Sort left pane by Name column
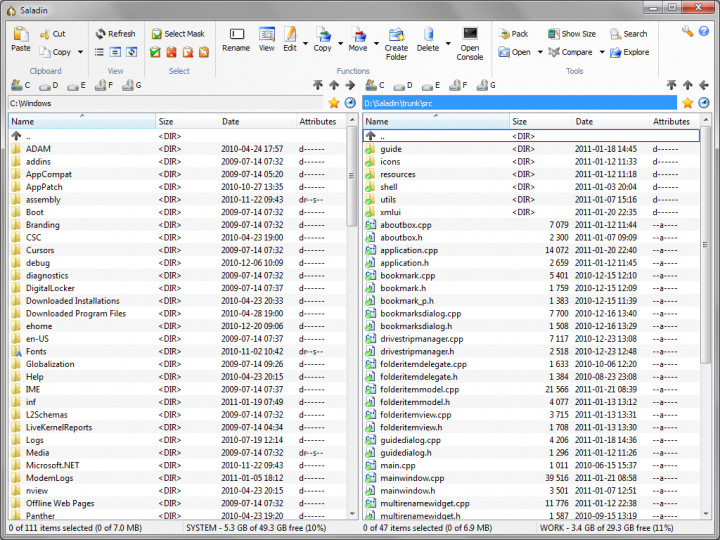The height and width of the screenshot is (540, 720). coord(82,121)
